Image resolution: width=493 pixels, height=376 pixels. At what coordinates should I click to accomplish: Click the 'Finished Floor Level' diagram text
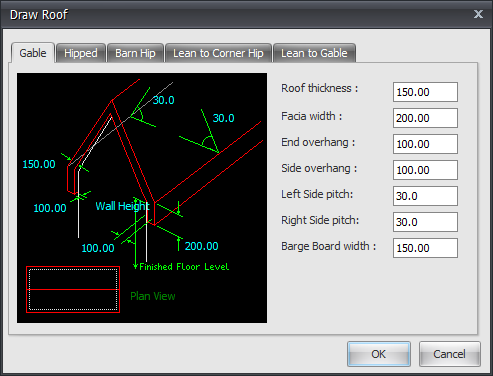click(x=184, y=267)
